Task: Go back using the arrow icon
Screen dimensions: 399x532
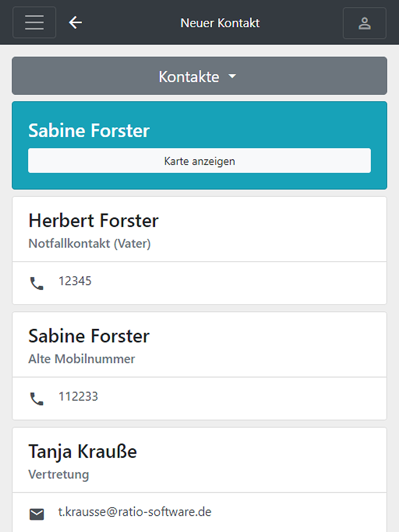Action: tap(75, 23)
